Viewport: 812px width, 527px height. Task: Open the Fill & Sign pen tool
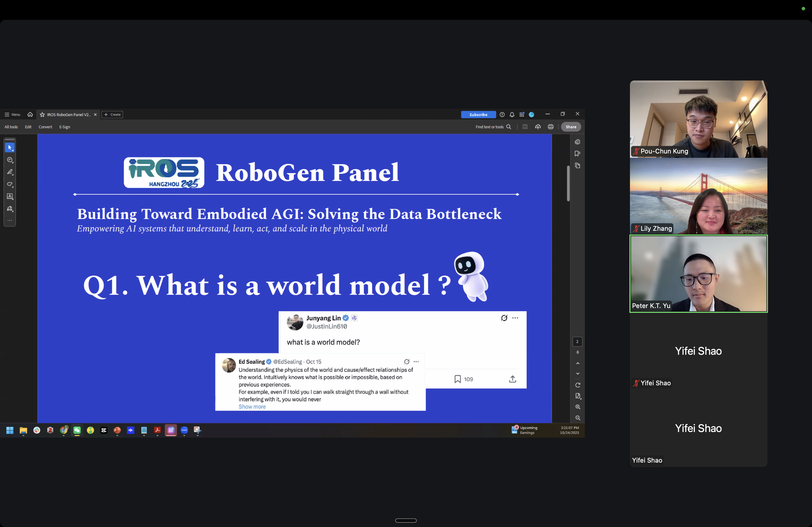point(10,208)
